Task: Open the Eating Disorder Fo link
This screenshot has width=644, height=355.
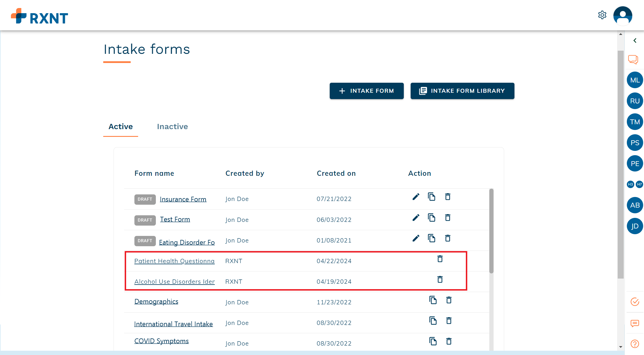Action: (x=187, y=242)
